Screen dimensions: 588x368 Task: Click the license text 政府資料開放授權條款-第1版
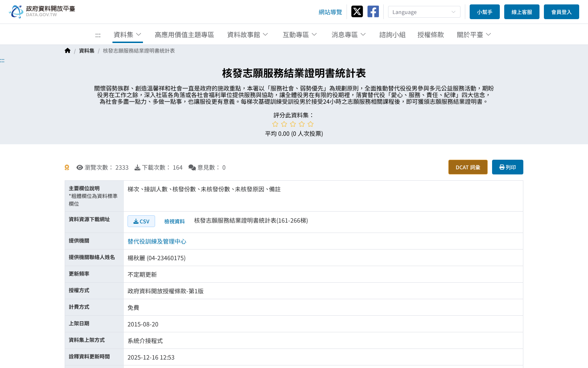click(165, 291)
